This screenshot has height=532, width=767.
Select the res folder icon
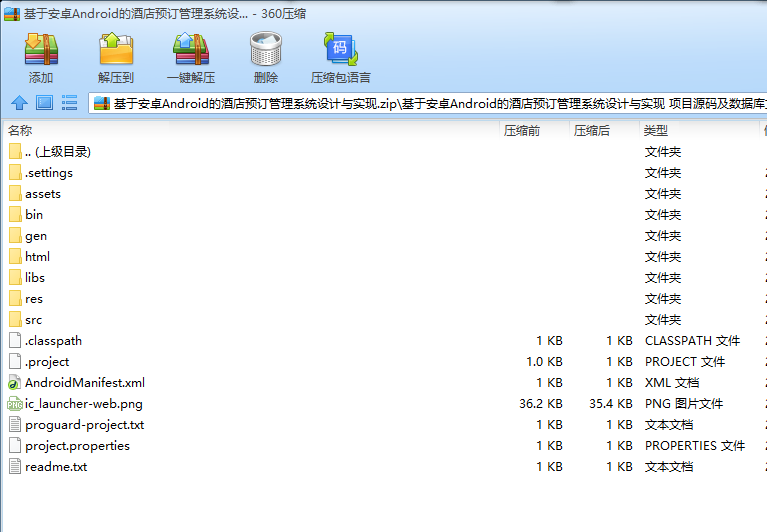click(x=15, y=299)
